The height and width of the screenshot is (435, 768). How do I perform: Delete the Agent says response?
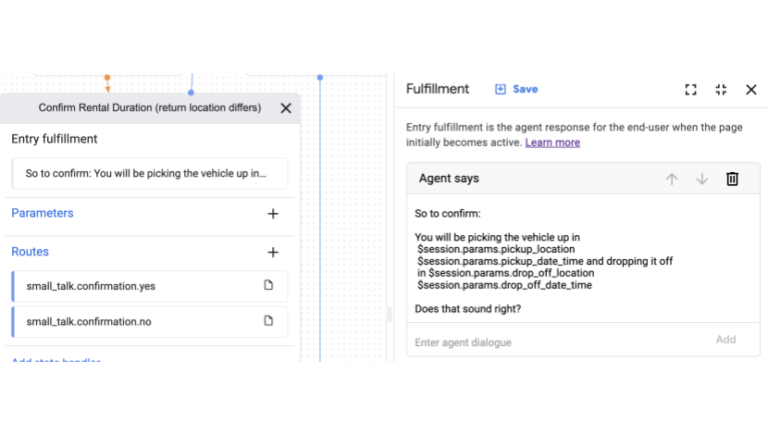[x=732, y=179]
